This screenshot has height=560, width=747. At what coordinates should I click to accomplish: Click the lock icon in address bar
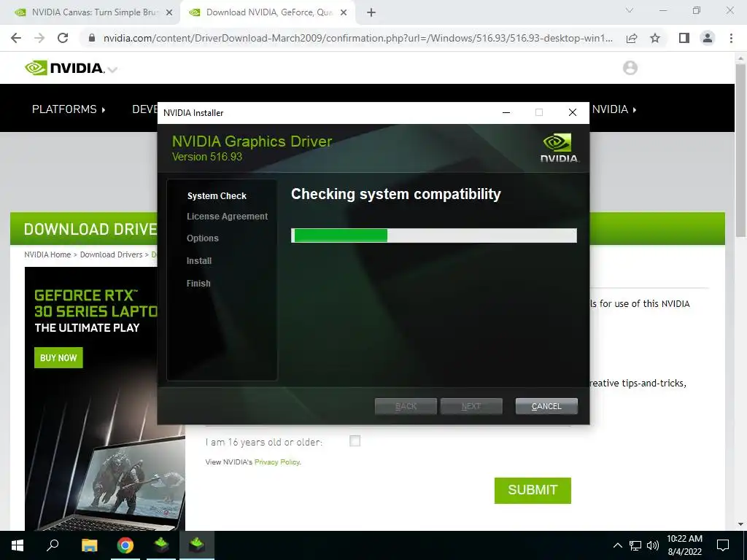point(92,38)
